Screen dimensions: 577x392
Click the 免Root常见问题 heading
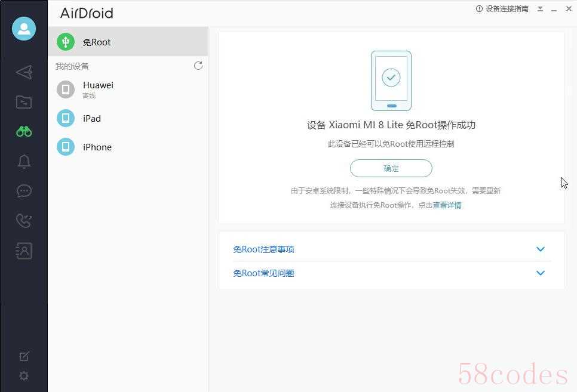point(263,273)
